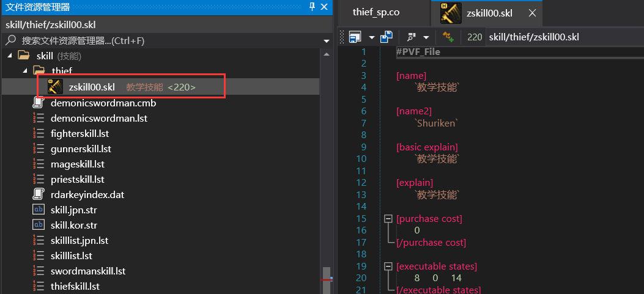Collapse the [purchase cost] code block
Image resolution: width=644 pixels, height=294 pixels.
[388, 219]
